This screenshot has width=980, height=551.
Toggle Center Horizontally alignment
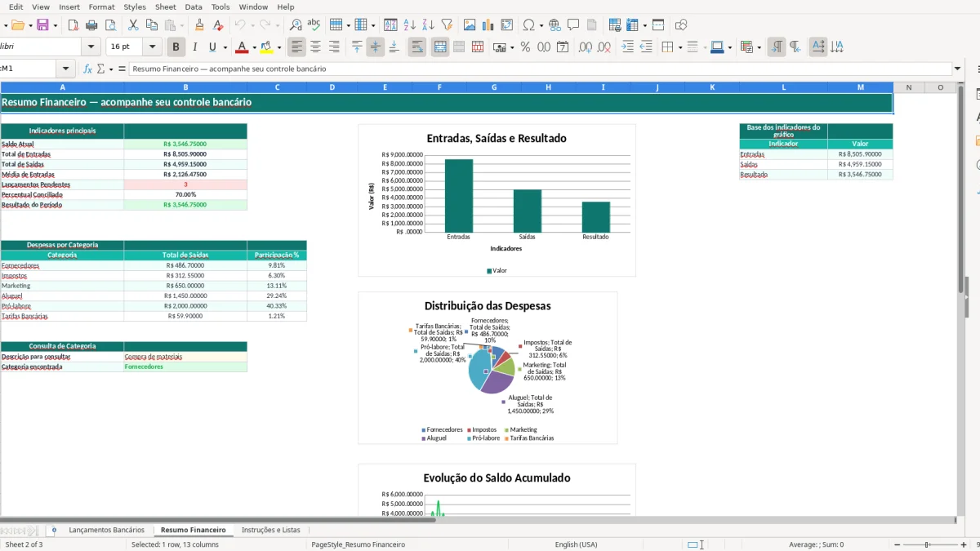pos(316,47)
